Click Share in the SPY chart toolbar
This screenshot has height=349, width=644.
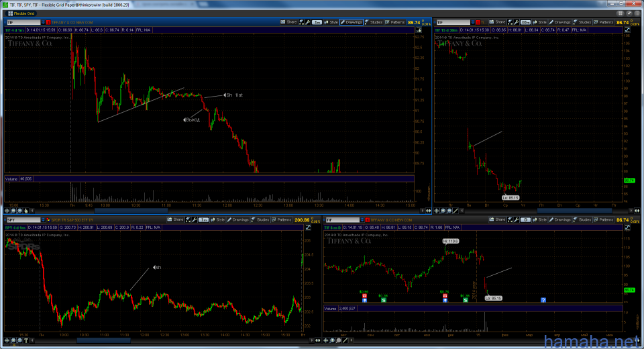click(175, 220)
